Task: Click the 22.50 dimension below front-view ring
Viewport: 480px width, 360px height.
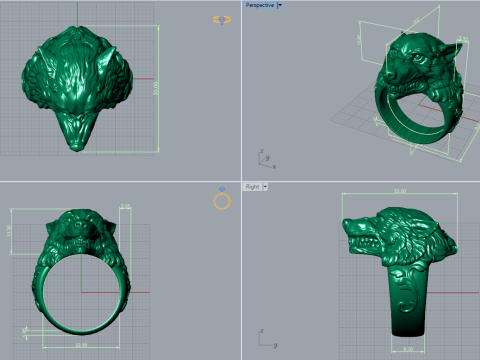Action: [x=81, y=345]
